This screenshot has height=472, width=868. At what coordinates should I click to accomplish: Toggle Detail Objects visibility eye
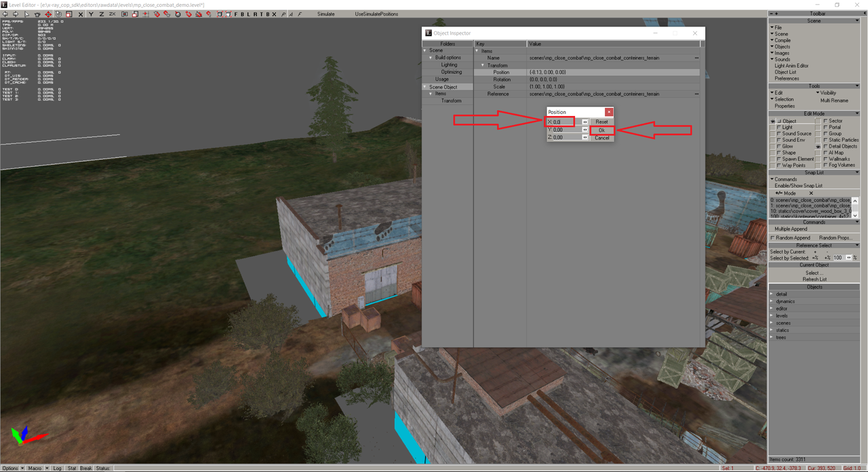pos(818,146)
